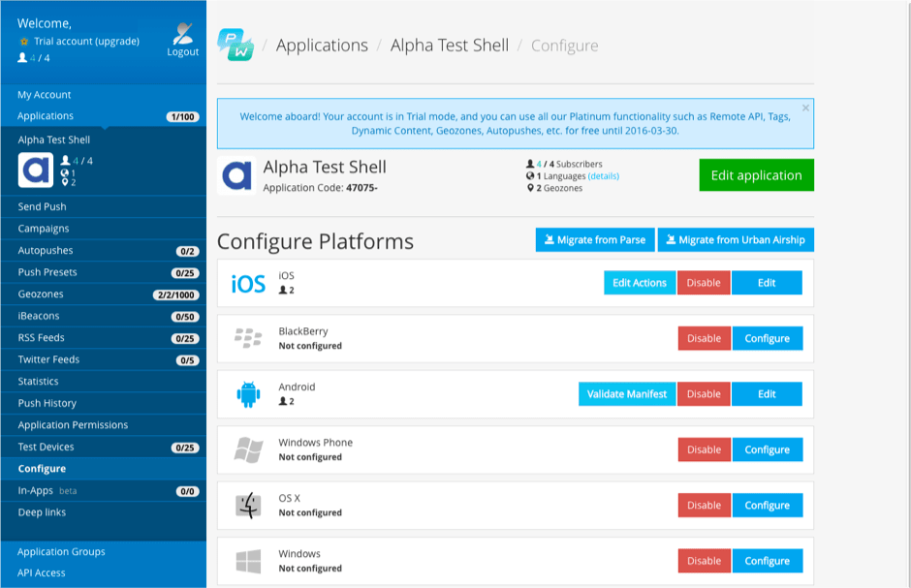Disable the iOS platform
911x588 pixels.
coord(704,283)
